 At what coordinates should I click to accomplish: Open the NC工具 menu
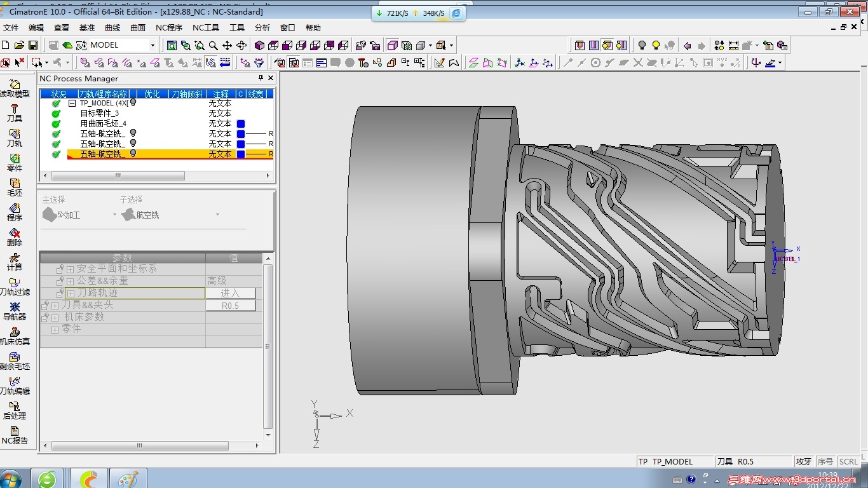206,28
